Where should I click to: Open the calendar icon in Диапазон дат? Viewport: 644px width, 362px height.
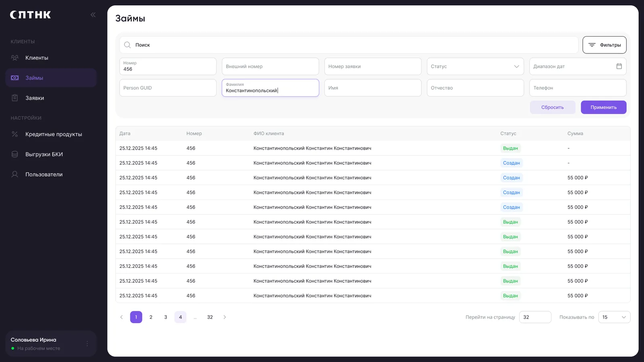point(619,66)
